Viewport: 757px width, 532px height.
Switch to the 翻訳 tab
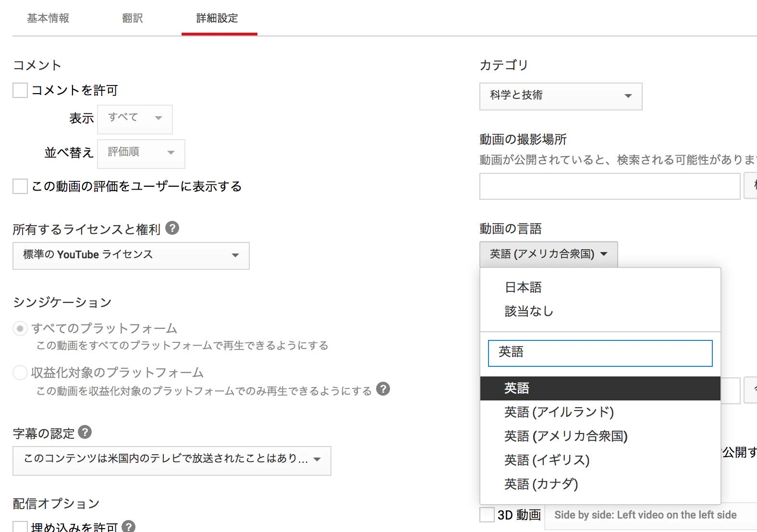coord(133,18)
